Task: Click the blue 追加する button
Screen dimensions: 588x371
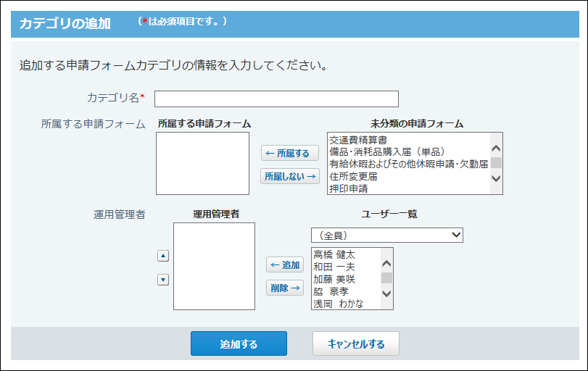Action: point(239,343)
